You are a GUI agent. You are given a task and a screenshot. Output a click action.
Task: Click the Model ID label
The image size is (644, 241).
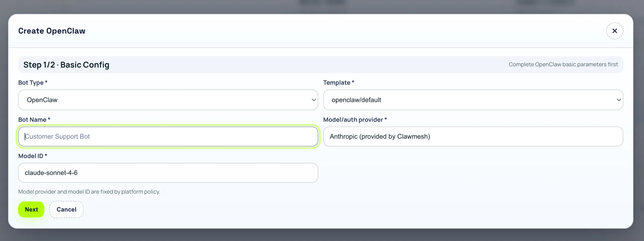click(x=33, y=156)
